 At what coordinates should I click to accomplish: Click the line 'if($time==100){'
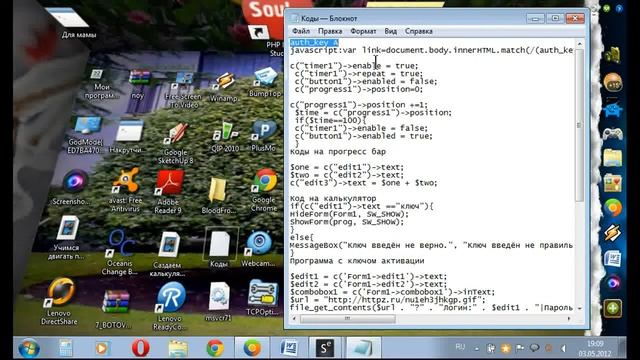click(x=330, y=120)
